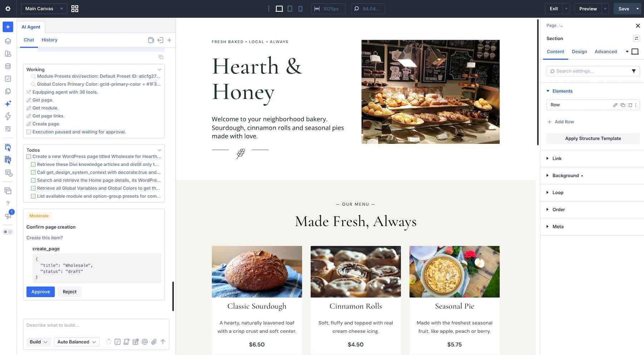Click Apply Structure Template button
Image resolution: width=644 pixels, height=355 pixels.
click(x=593, y=139)
